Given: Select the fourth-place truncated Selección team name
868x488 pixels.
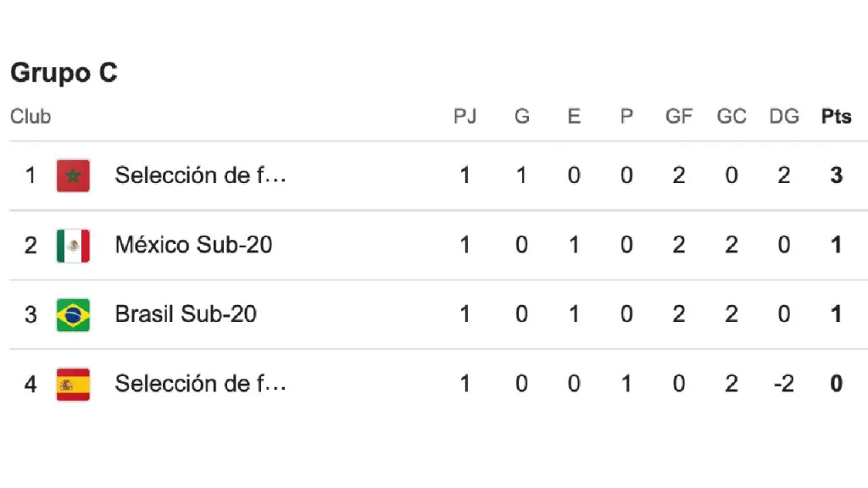Looking at the screenshot, I should coord(201,385).
